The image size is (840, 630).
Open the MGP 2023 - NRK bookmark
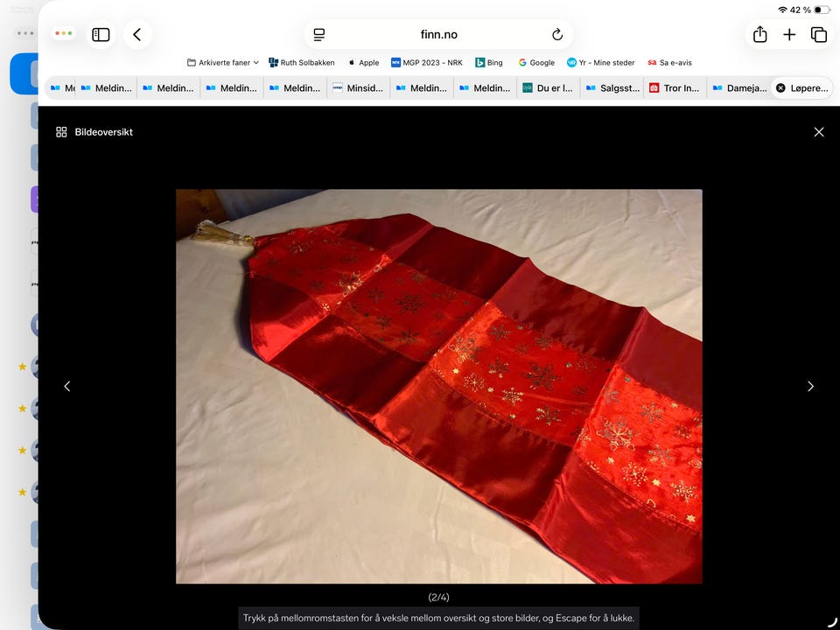[426, 63]
